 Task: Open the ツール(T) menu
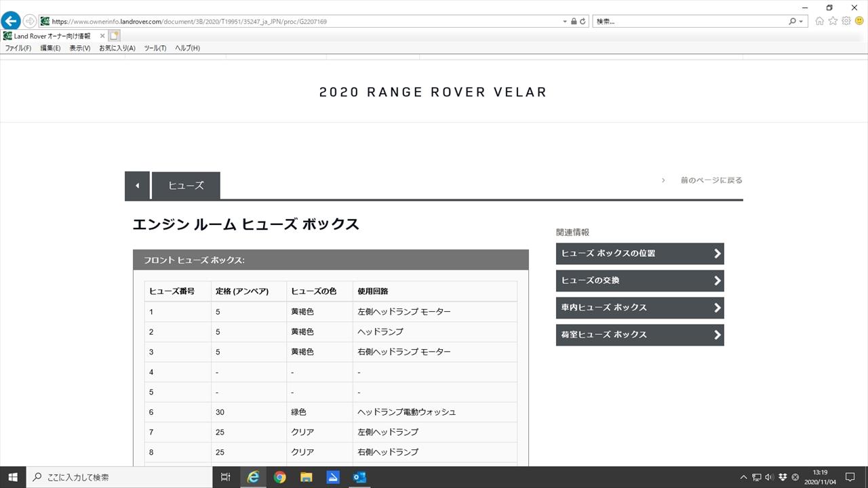155,48
